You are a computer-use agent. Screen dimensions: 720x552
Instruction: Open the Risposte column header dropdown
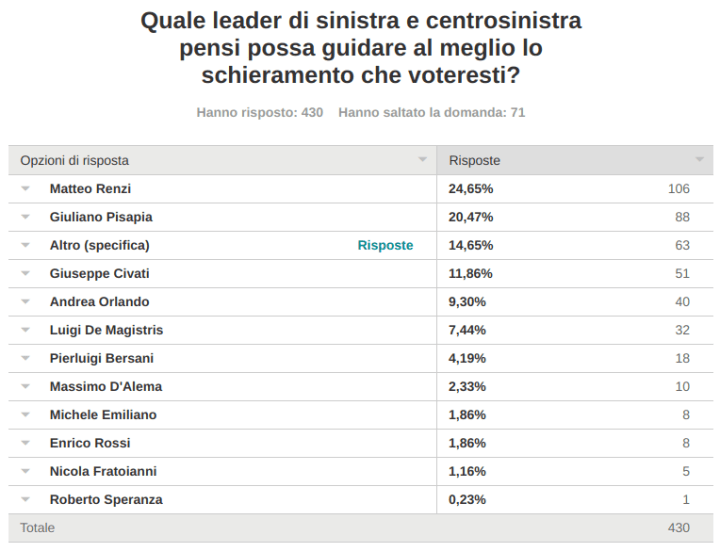point(699,160)
